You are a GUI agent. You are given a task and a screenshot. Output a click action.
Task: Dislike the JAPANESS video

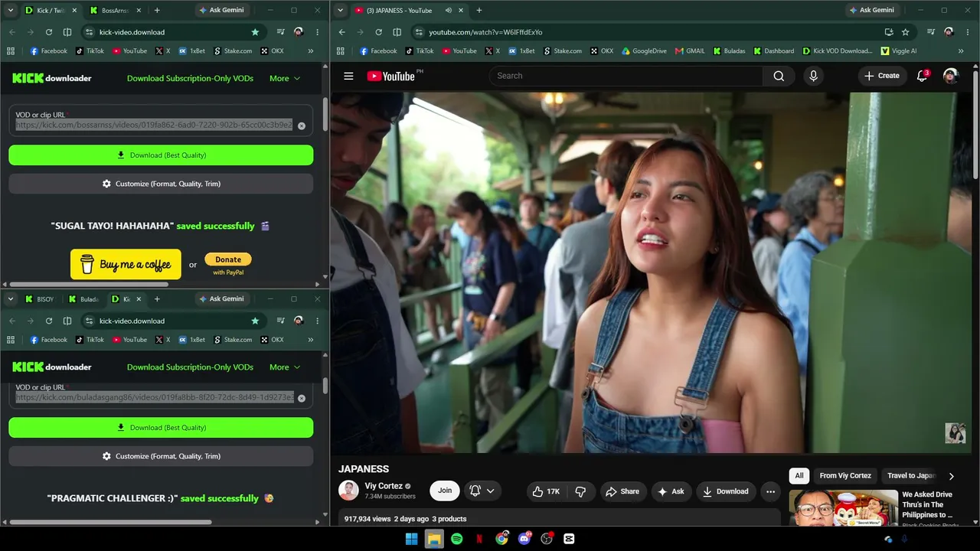580,491
